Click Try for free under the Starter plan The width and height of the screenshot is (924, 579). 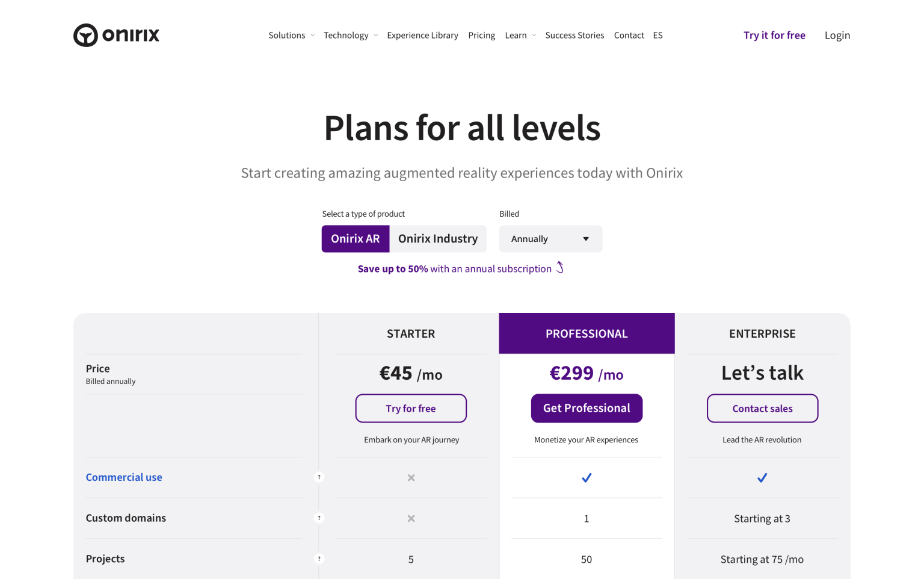[x=411, y=408]
